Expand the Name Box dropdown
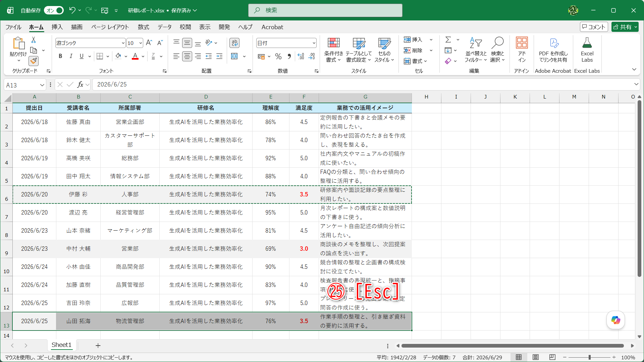 pyautogui.click(x=42, y=85)
